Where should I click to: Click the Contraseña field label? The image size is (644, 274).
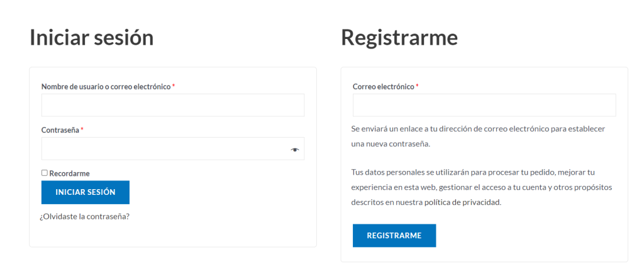click(60, 130)
